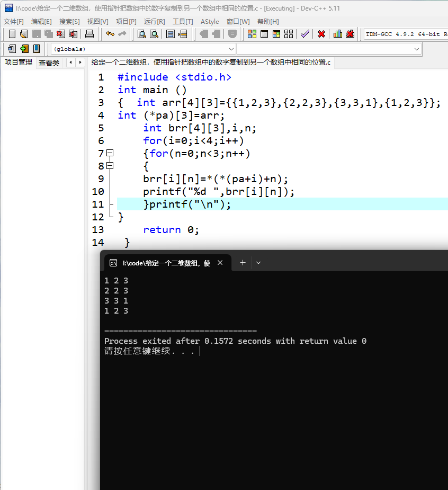Click the Compile and Run icon
The image size is (448, 490).
276,34
